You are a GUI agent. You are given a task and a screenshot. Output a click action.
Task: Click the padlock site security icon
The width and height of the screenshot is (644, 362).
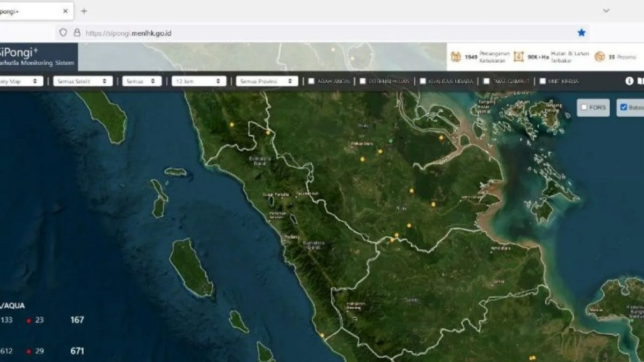pos(77,33)
